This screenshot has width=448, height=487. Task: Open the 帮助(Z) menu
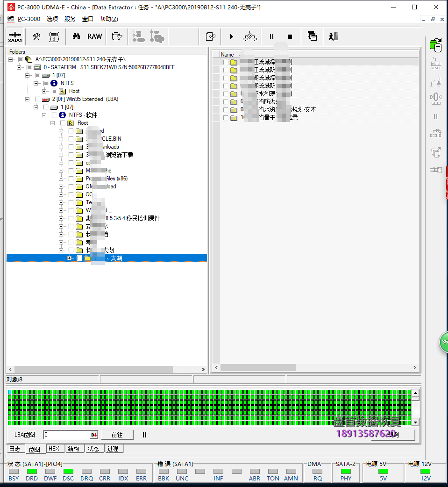point(109,19)
